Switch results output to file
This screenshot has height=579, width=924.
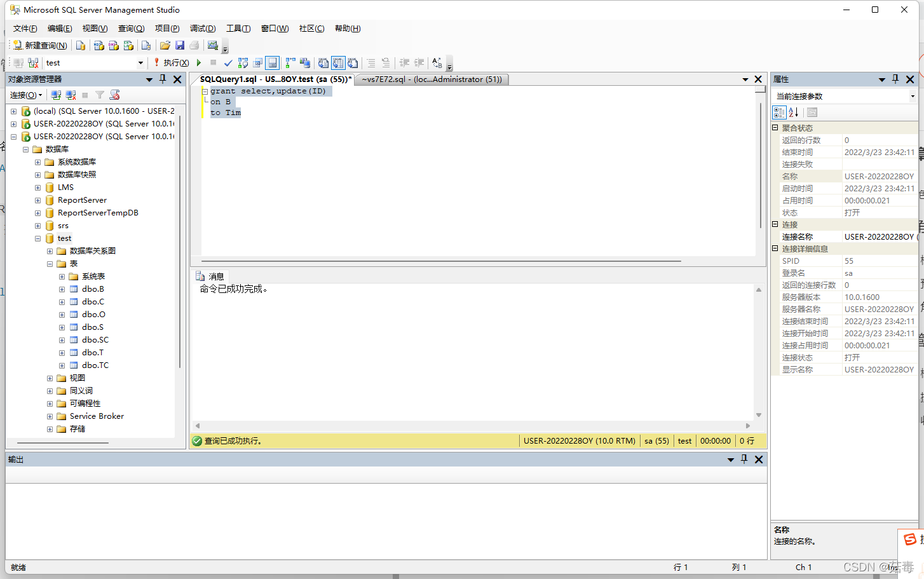click(353, 63)
